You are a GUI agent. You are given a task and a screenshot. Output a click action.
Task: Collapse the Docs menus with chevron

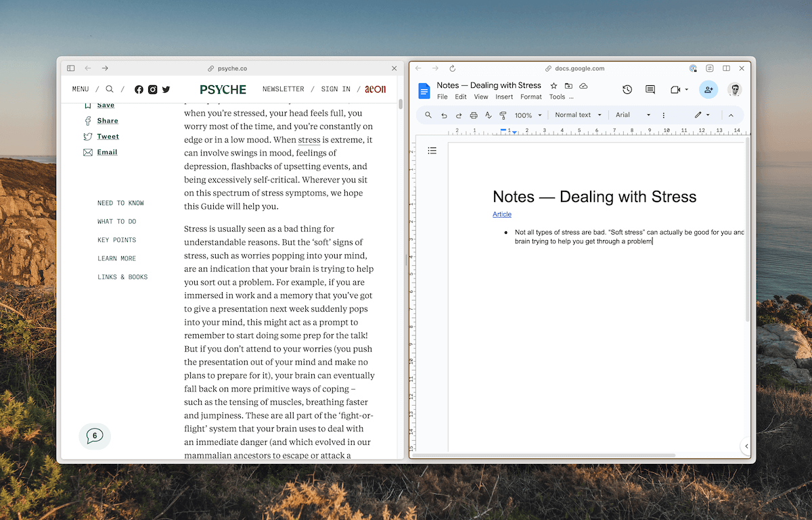(x=731, y=116)
